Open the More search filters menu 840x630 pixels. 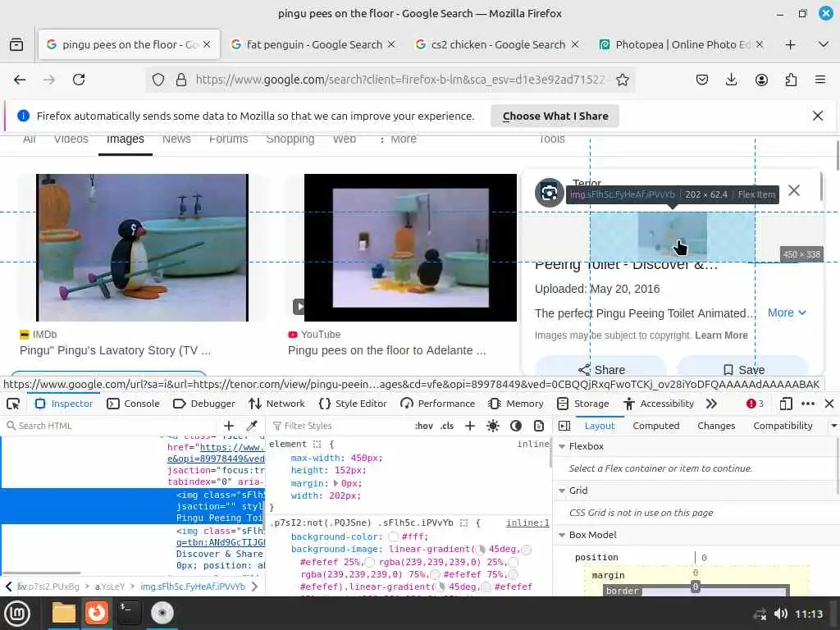click(x=398, y=139)
